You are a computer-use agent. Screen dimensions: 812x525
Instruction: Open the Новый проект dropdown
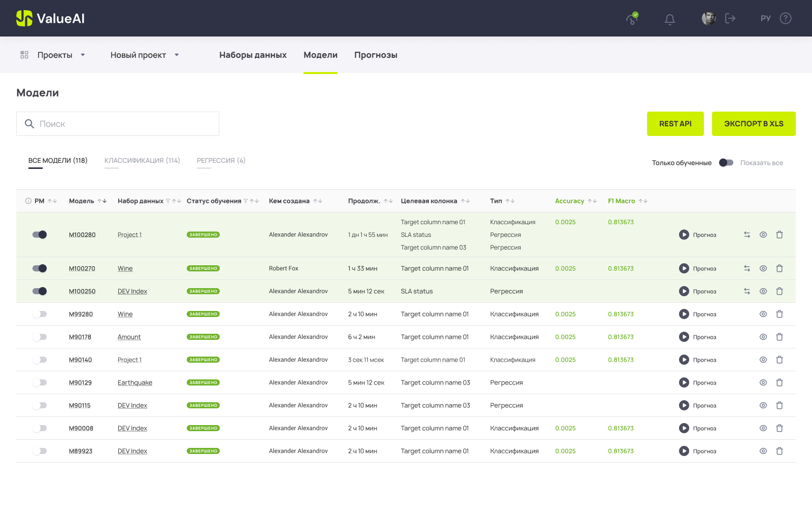click(177, 55)
